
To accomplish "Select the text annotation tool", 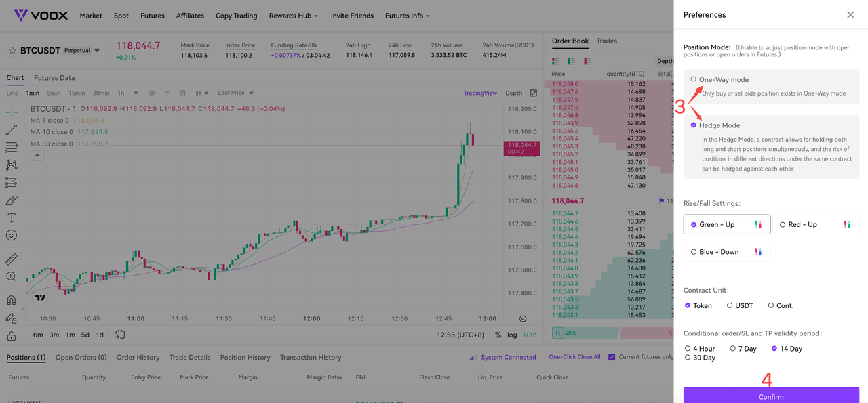I will [x=12, y=217].
